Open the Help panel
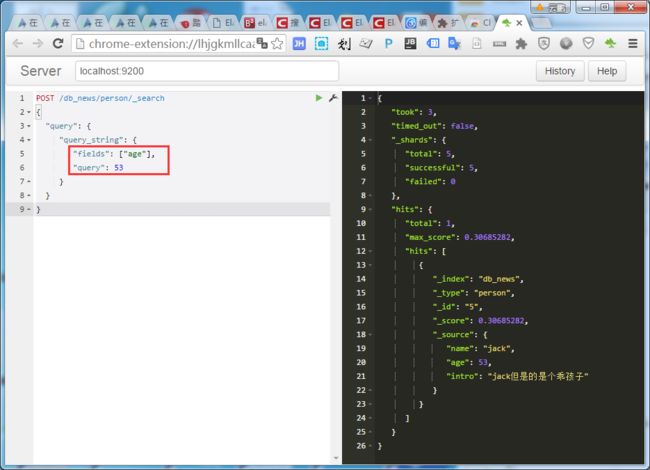 point(607,71)
